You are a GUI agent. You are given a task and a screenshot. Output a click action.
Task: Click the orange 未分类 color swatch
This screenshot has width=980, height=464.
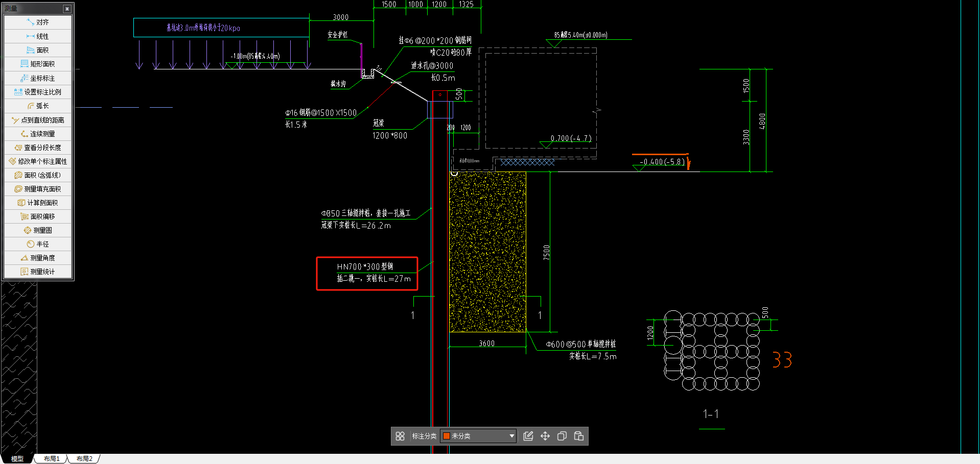coord(446,436)
